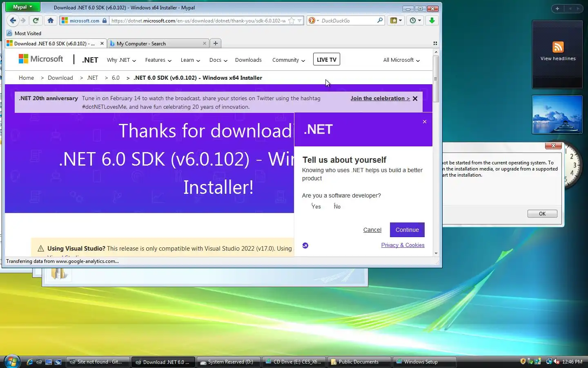Select No for software developer question
Screen dimensions: 588x368
(x=337, y=206)
